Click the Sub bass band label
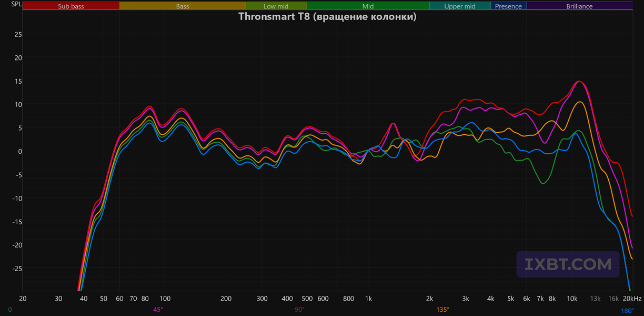Viewport: 644px width, 316px height. coord(71,6)
